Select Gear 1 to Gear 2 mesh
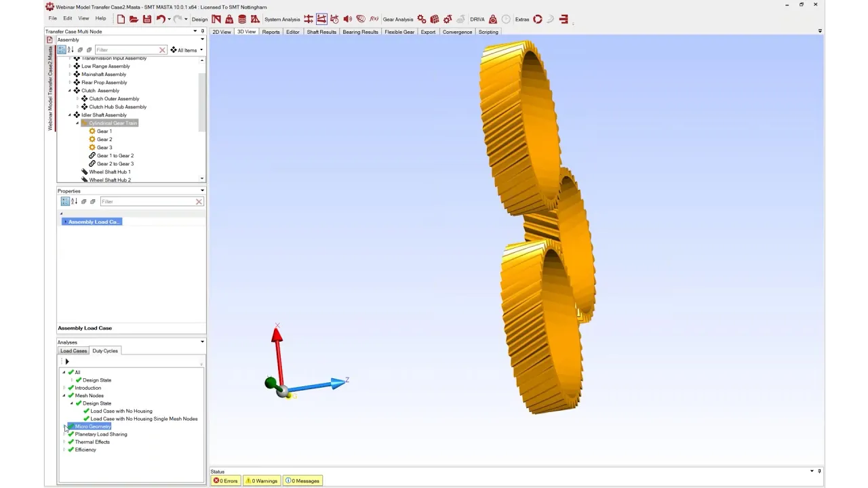Image resolution: width=868 pixels, height=488 pixels. tap(115, 156)
